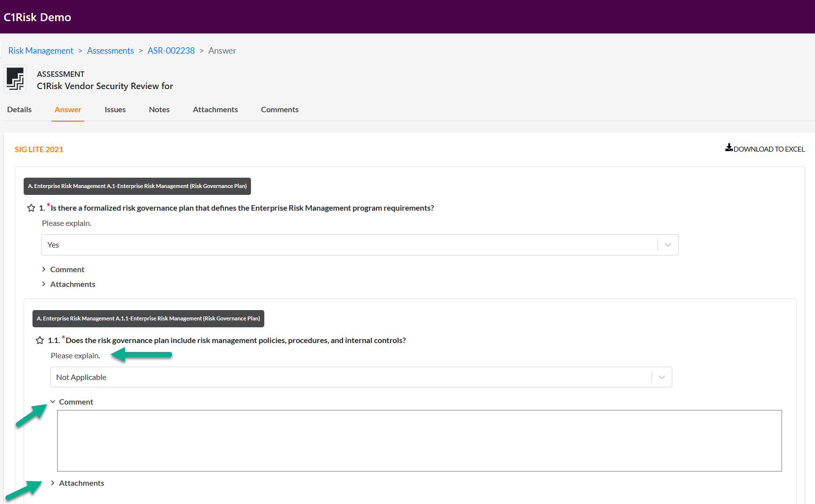
Task: Click the download icon beside Download to Excel
Action: pos(729,148)
